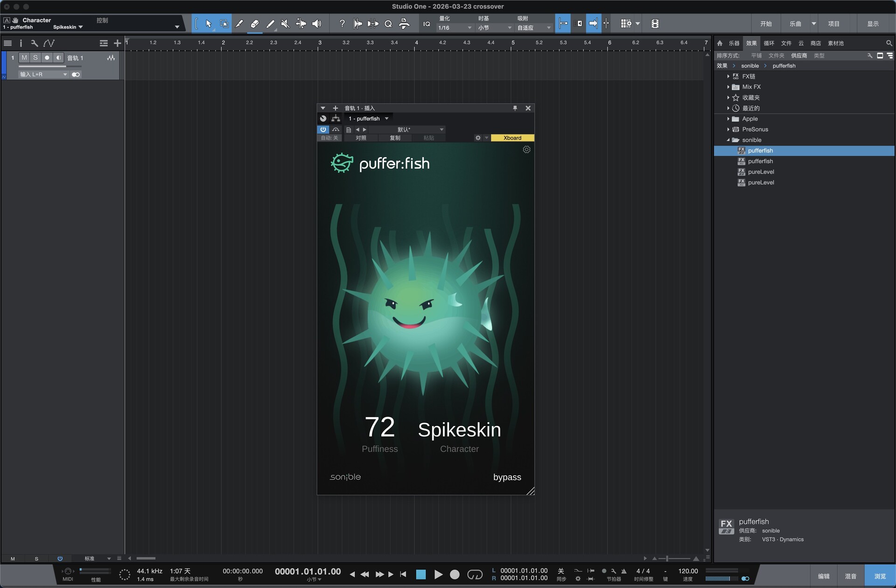
Task: Open the plugin settings gear in pufferfish window
Action: point(527,149)
